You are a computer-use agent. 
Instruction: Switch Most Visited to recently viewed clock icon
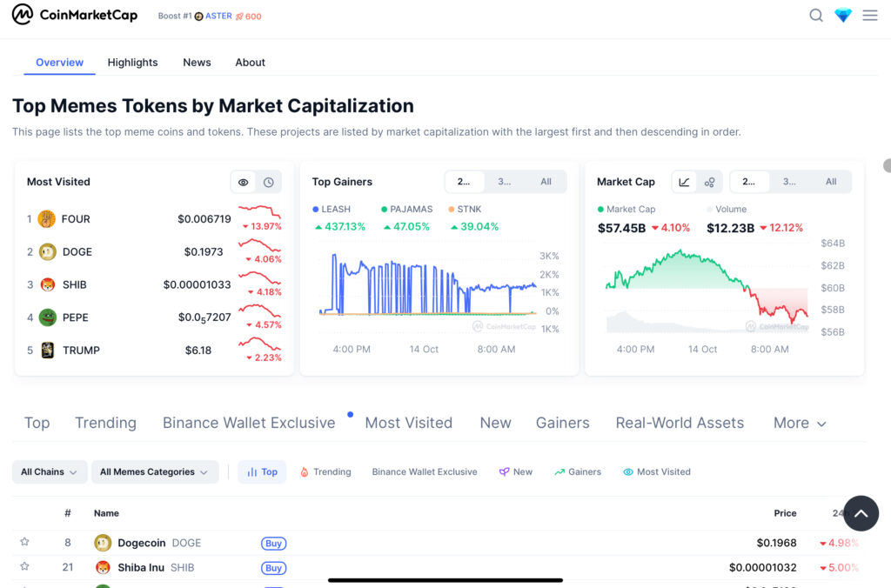pyautogui.click(x=269, y=183)
